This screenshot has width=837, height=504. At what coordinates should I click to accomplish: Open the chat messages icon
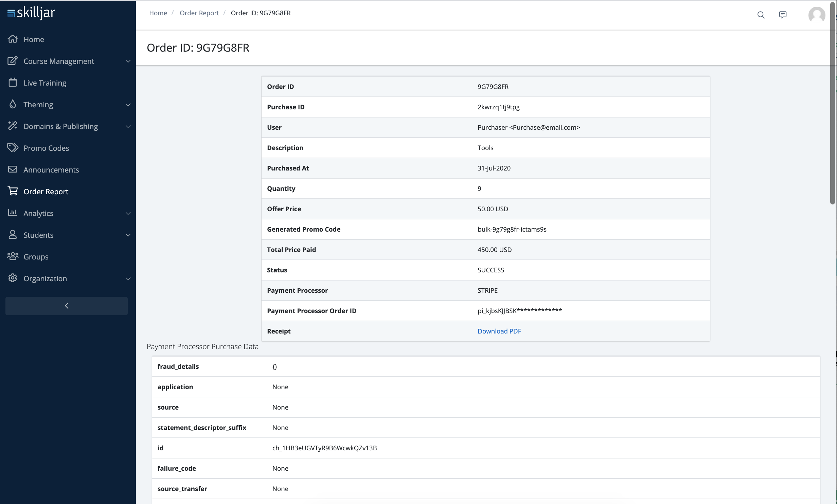[783, 15]
